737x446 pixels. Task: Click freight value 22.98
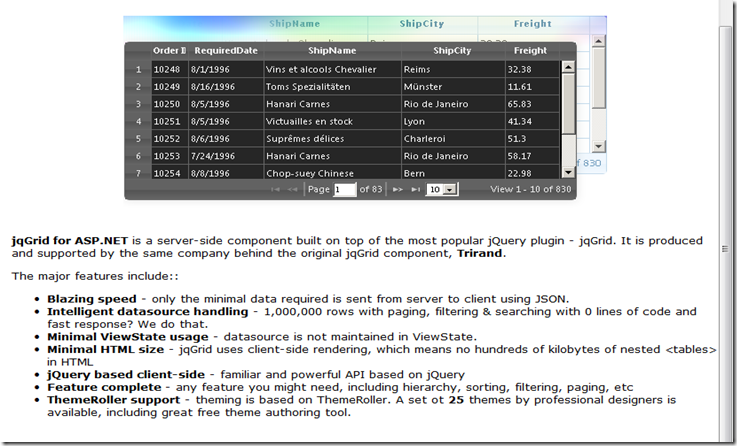click(x=533, y=172)
